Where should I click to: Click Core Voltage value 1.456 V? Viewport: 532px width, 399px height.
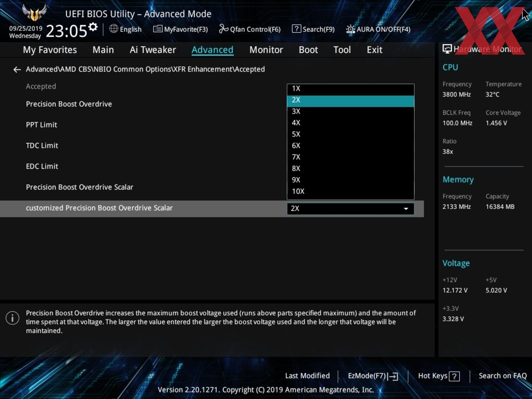[x=496, y=123]
